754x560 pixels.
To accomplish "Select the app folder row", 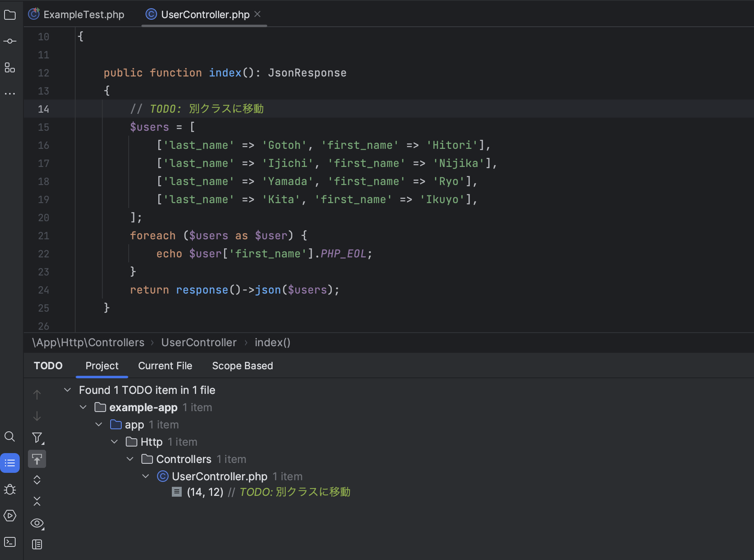I will click(x=134, y=425).
